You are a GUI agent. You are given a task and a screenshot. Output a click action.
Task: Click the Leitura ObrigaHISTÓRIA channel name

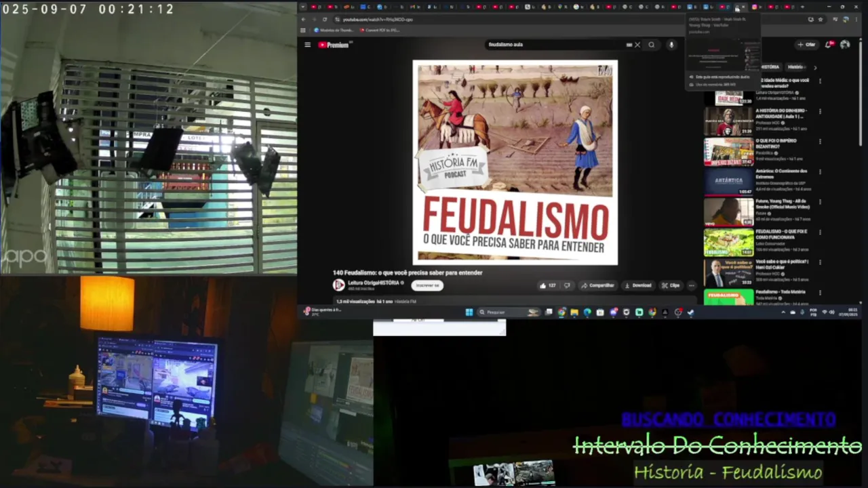click(375, 283)
